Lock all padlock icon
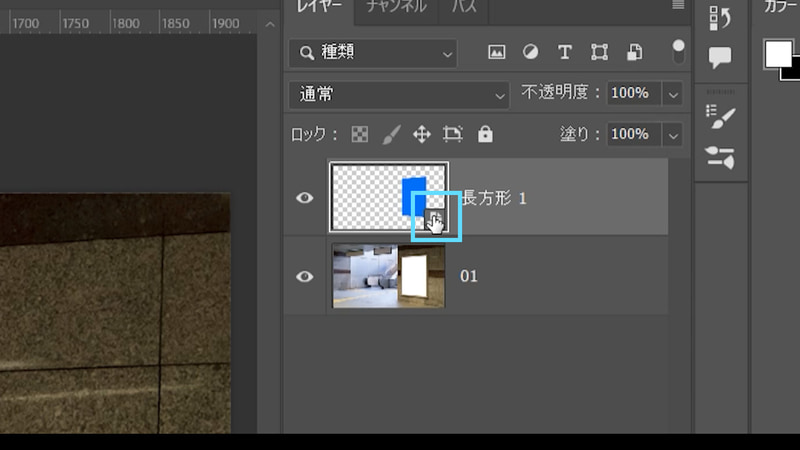This screenshot has height=450, width=800. 485,134
